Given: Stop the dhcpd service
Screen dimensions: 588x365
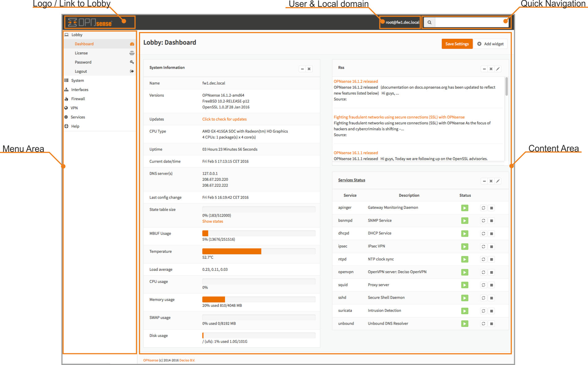Looking at the screenshot, I should pos(491,234).
